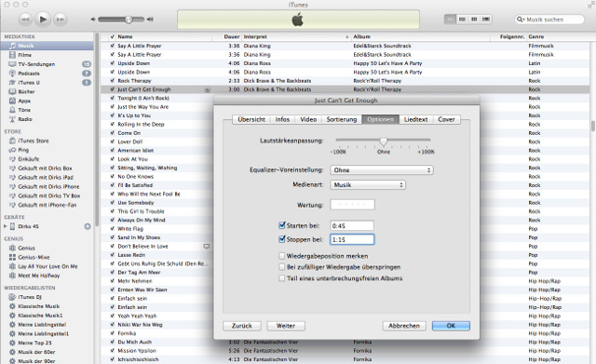The image size is (596, 364).
Task: Click the Weiter button
Action: pos(286,326)
